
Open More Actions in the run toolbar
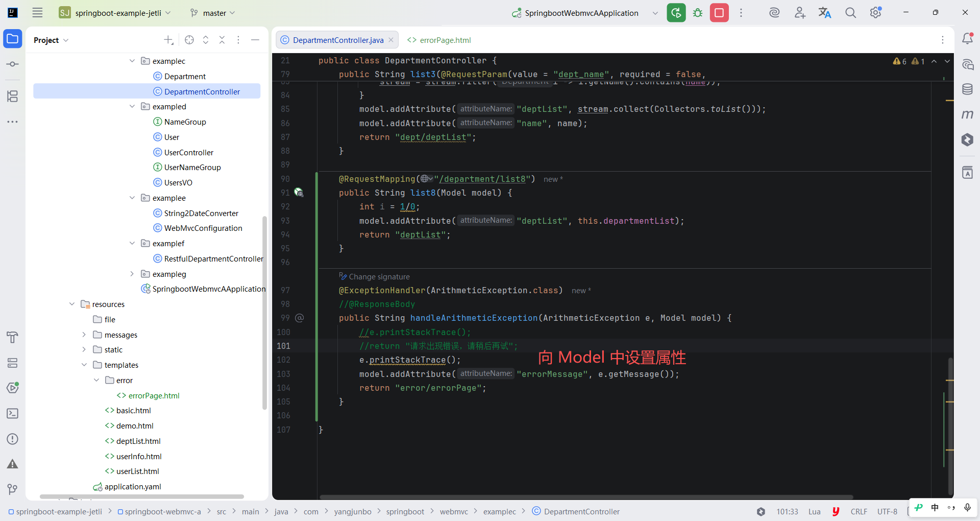tap(741, 13)
